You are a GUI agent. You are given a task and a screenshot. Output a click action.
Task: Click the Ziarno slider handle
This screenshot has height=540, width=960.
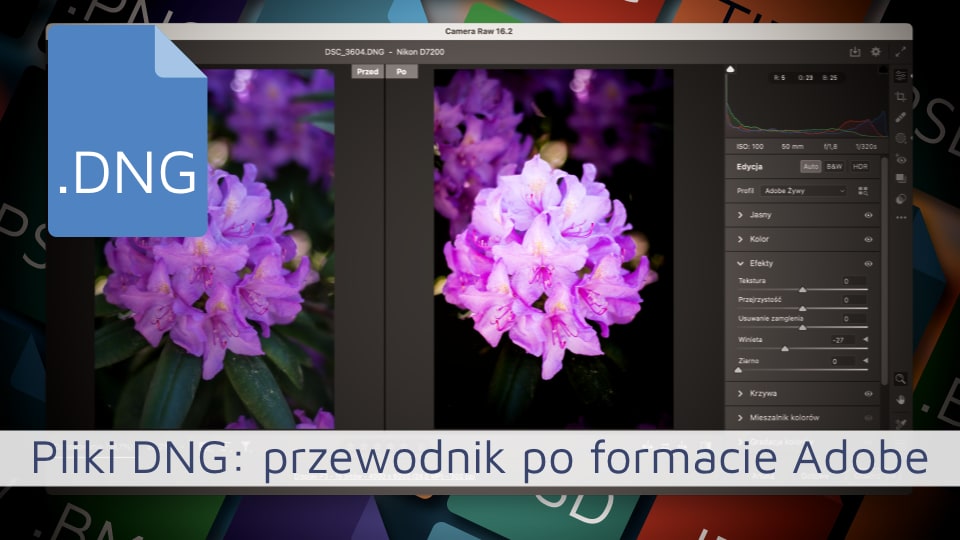[x=738, y=370]
